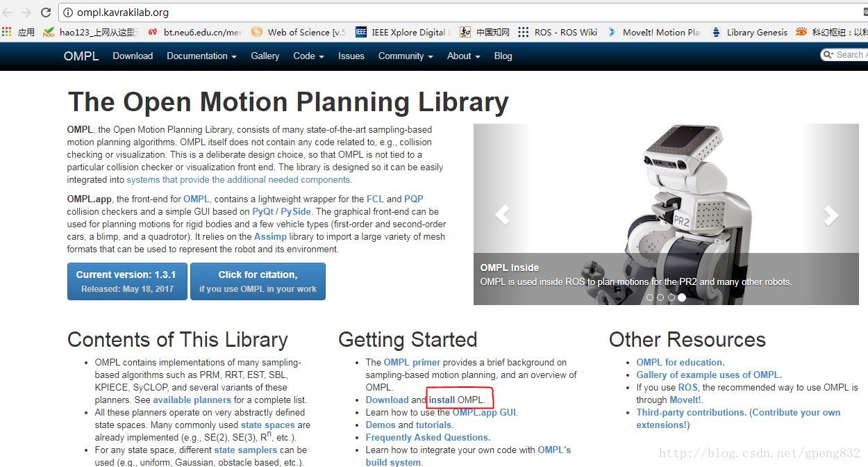
Task: Reload the page with refresh icon
Action: [46, 12]
